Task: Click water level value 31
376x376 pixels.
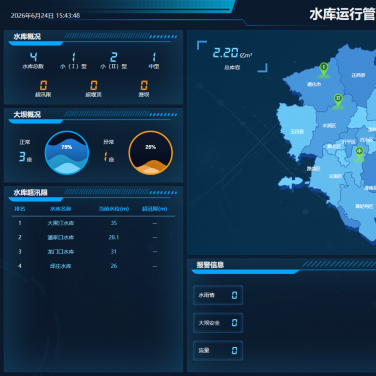Action: (x=114, y=252)
